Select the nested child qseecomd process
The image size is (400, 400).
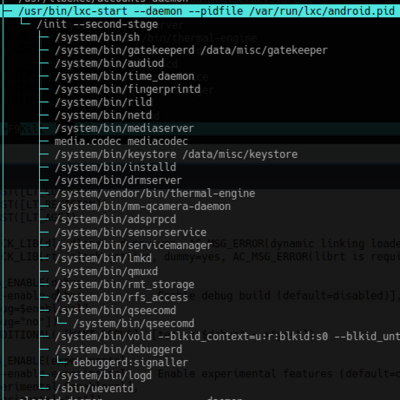134,323
